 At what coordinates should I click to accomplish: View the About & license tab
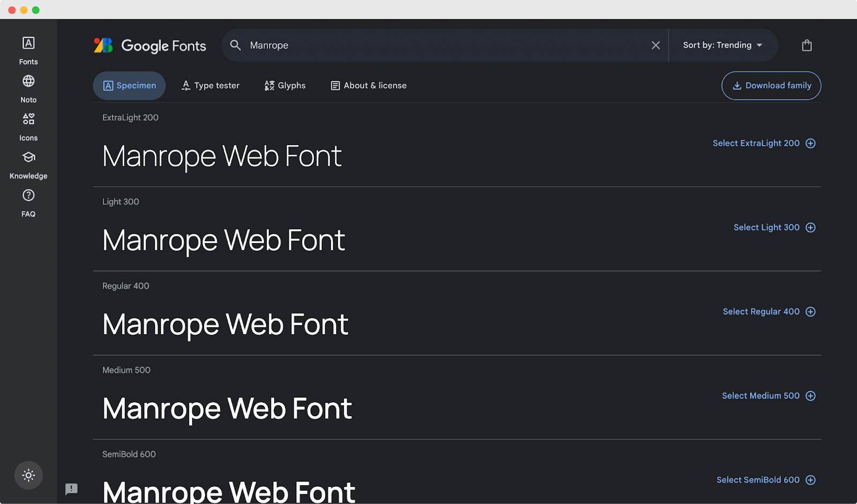point(368,85)
